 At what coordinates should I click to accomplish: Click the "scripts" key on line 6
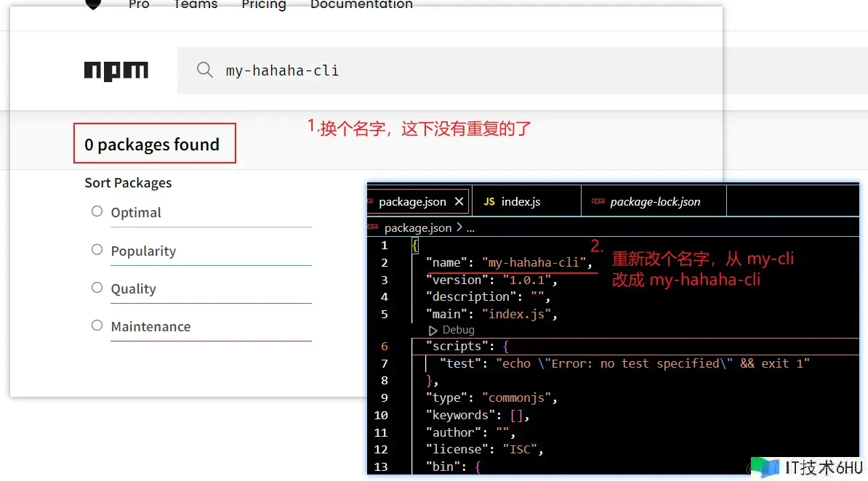click(x=457, y=346)
